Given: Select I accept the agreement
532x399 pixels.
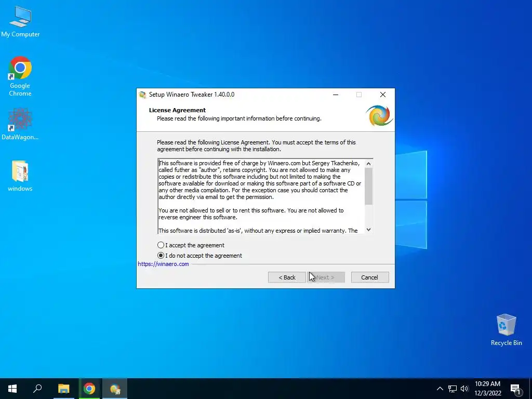Looking at the screenshot, I should pos(191,245).
